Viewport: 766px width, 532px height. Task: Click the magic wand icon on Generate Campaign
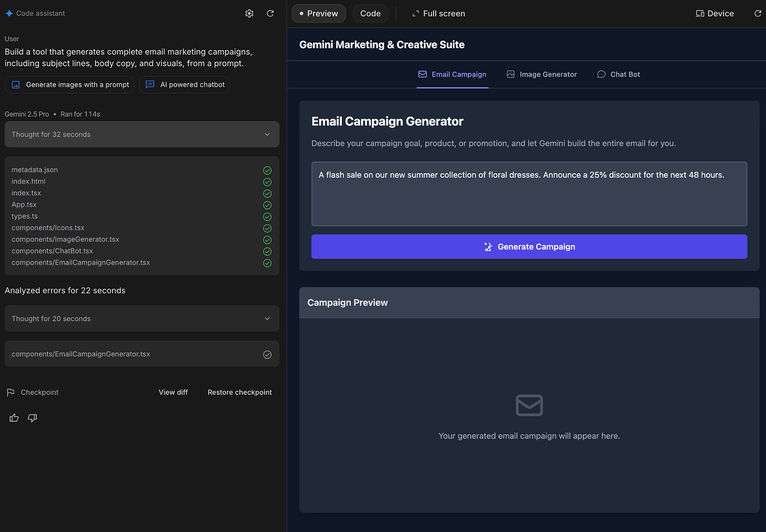[488, 247]
